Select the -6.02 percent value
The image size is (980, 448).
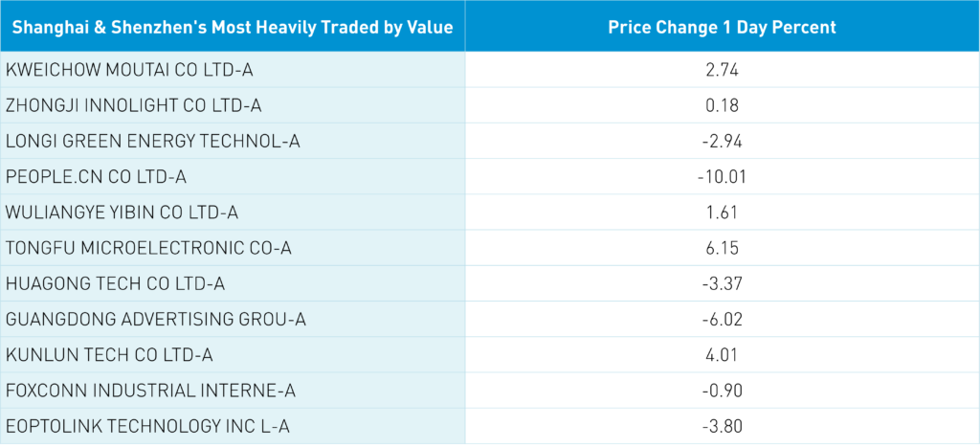(x=722, y=319)
